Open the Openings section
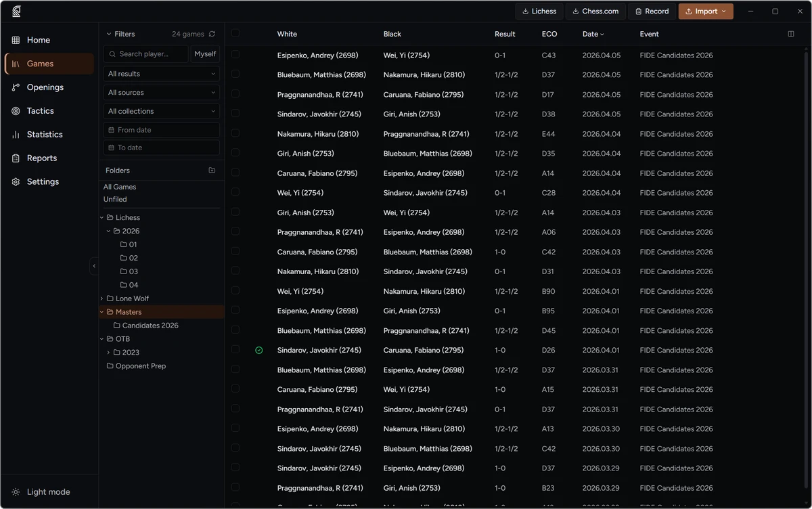The height and width of the screenshot is (509, 812). click(x=49, y=87)
